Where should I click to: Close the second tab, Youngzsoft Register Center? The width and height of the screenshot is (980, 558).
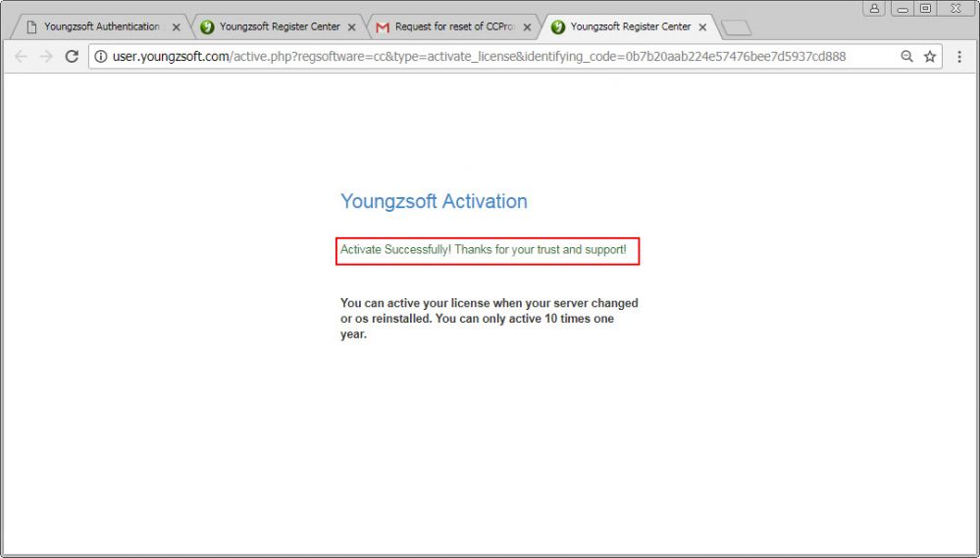coord(352,27)
